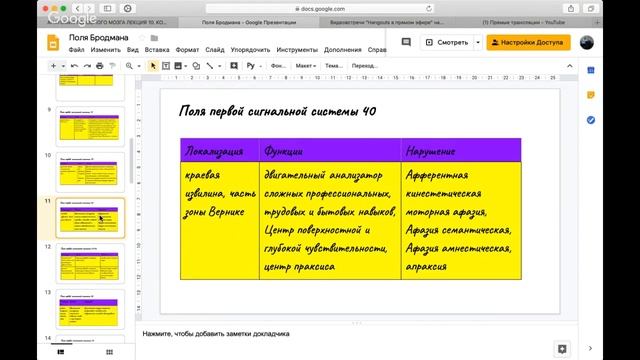
Task: Click the Функции header cell
Action: pos(330,151)
